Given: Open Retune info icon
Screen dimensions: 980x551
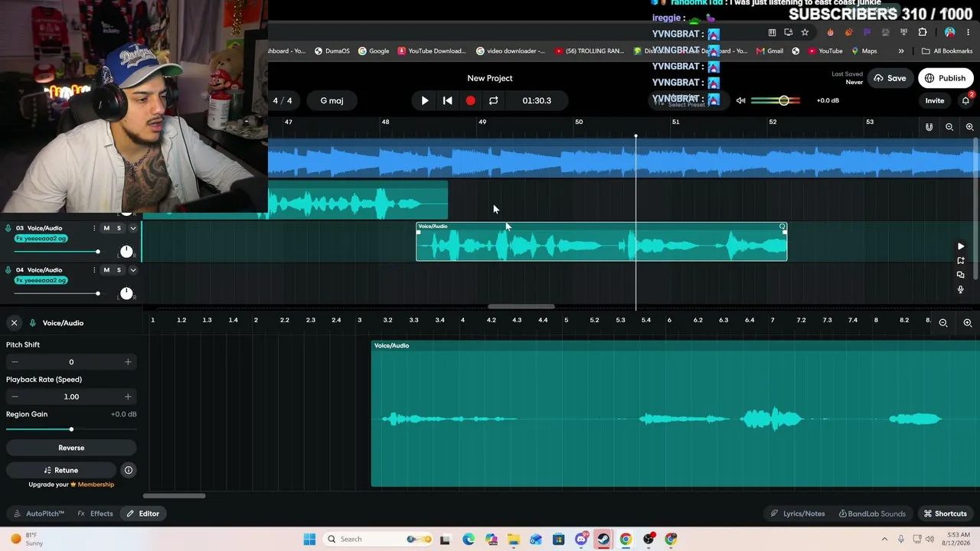Looking at the screenshot, I should click(x=129, y=470).
